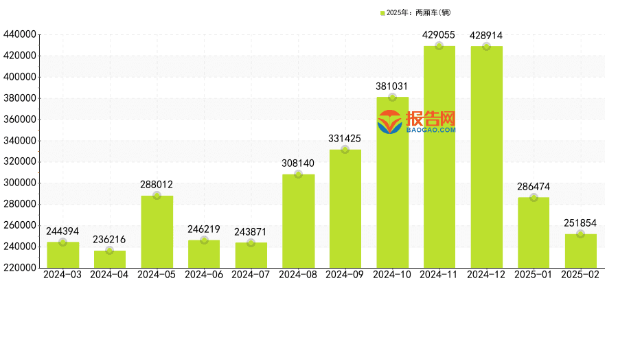Click the data label 243871

[250, 232]
